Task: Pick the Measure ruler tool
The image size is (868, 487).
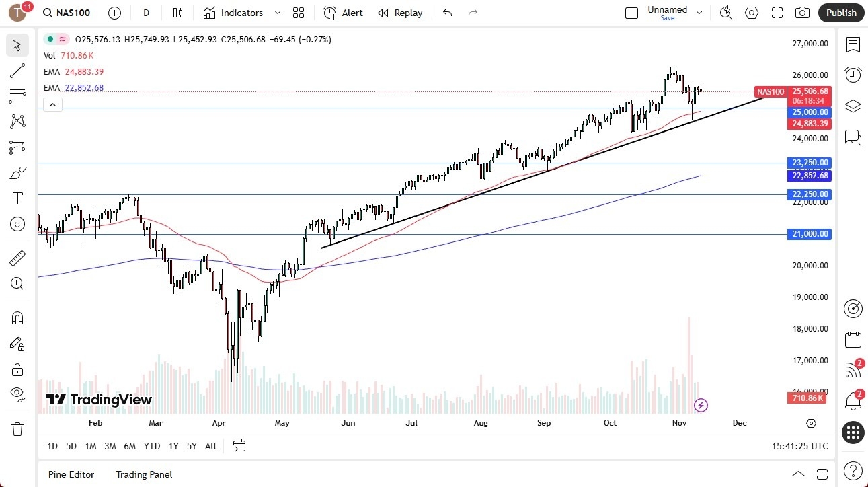Action: coord(17,258)
